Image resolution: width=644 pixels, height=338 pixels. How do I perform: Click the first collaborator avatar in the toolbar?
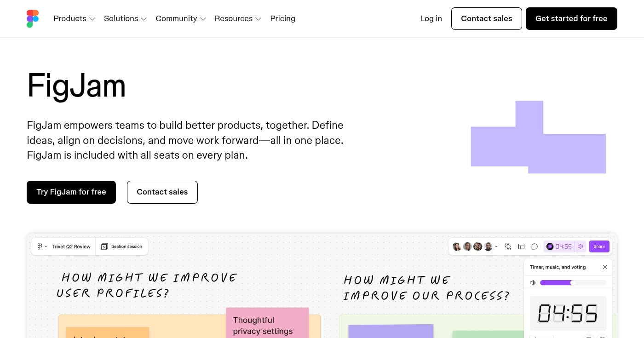click(456, 246)
